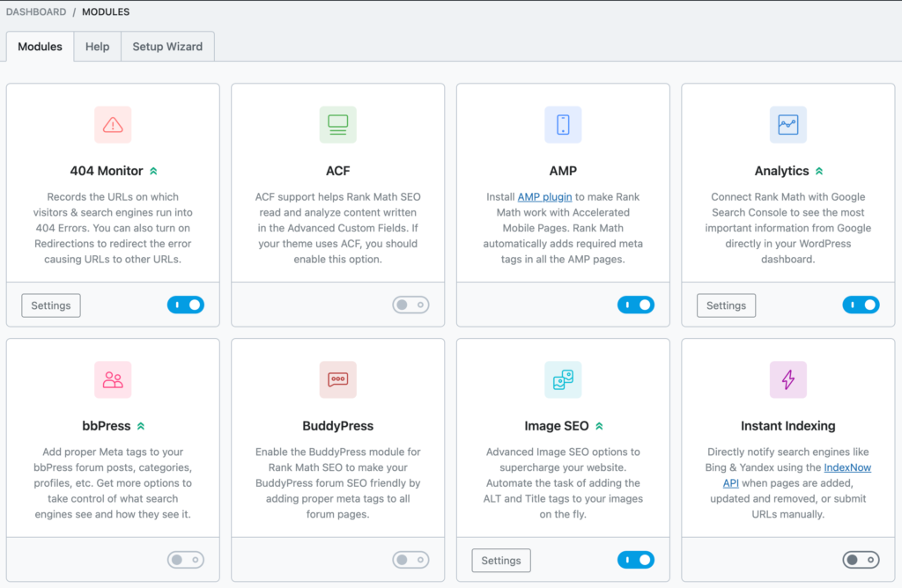The image size is (902, 588).
Task: Open Settings for Image SEO
Action: pyautogui.click(x=501, y=561)
